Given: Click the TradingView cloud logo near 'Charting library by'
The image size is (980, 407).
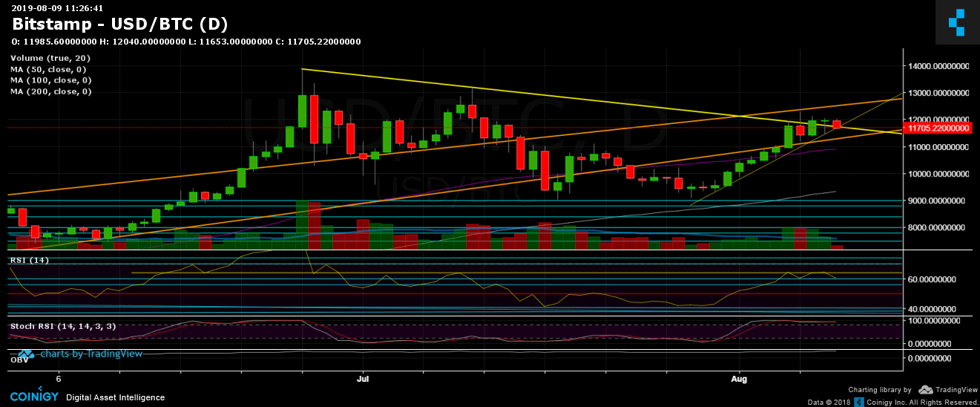Looking at the screenshot, I should [925, 389].
